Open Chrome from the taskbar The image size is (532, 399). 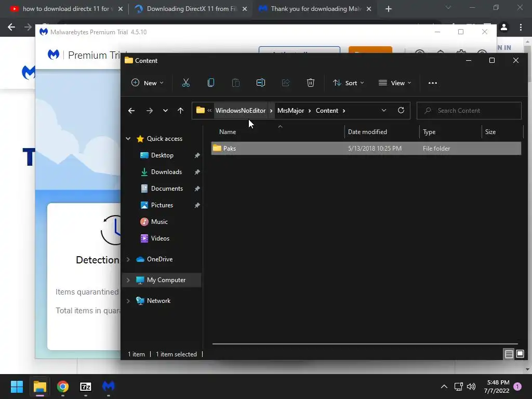63,387
